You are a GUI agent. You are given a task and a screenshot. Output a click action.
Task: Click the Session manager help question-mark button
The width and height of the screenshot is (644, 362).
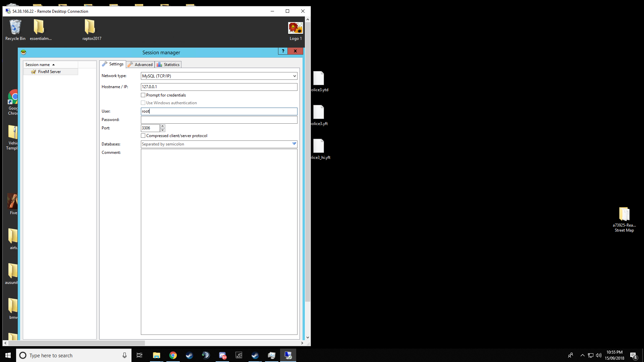point(283,51)
